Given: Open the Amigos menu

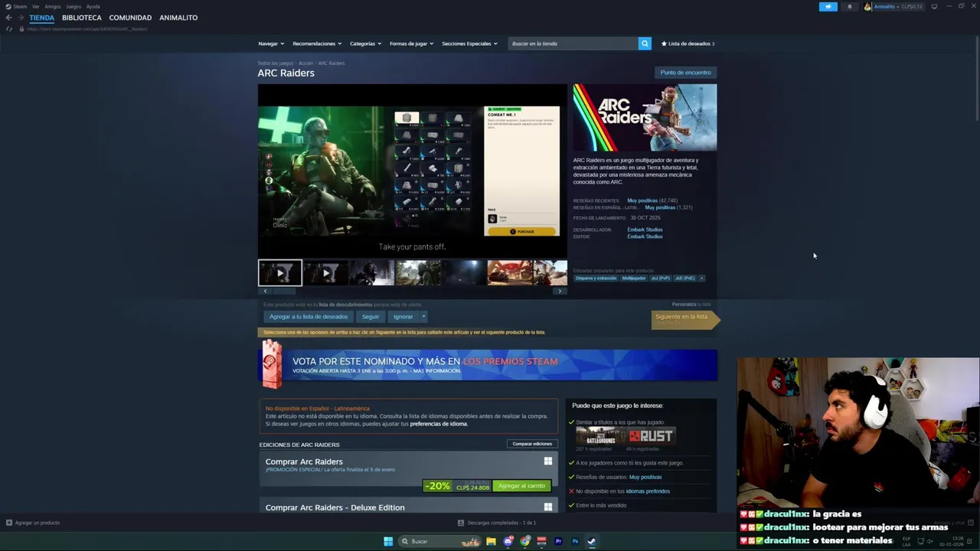Looking at the screenshot, I should click(52, 6).
